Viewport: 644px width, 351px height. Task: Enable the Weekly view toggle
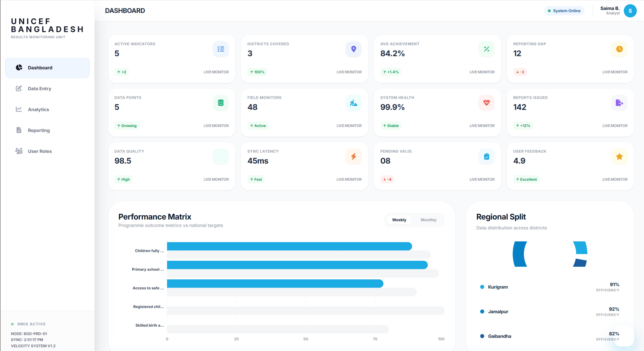coord(399,220)
